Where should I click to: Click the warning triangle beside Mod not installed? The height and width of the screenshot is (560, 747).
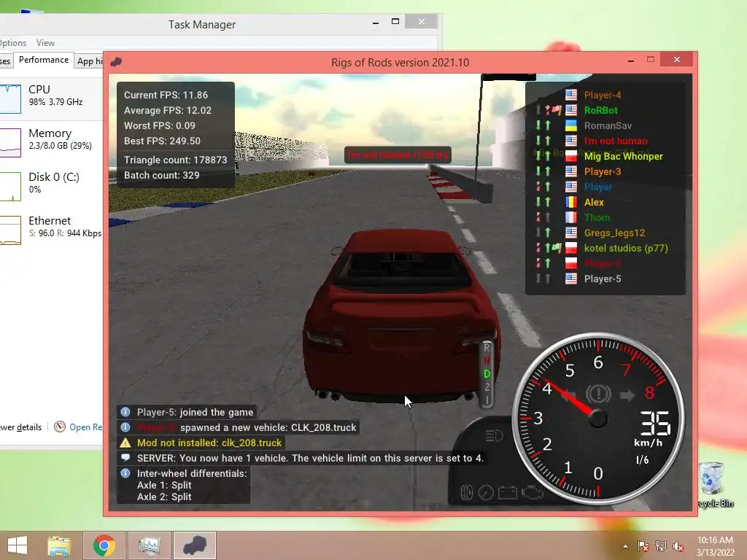[x=125, y=443]
